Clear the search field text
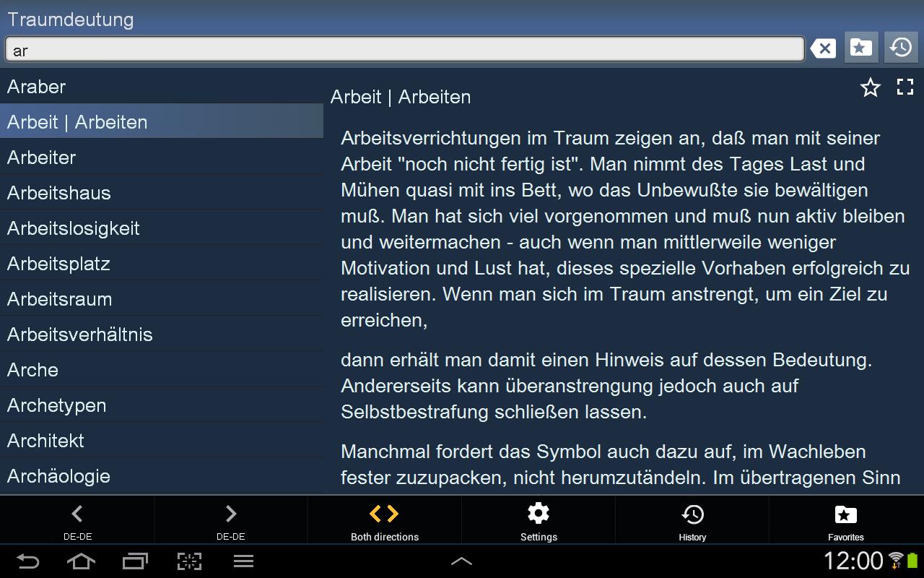Image resolution: width=924 pixels, height=578 pixels. 823,48
